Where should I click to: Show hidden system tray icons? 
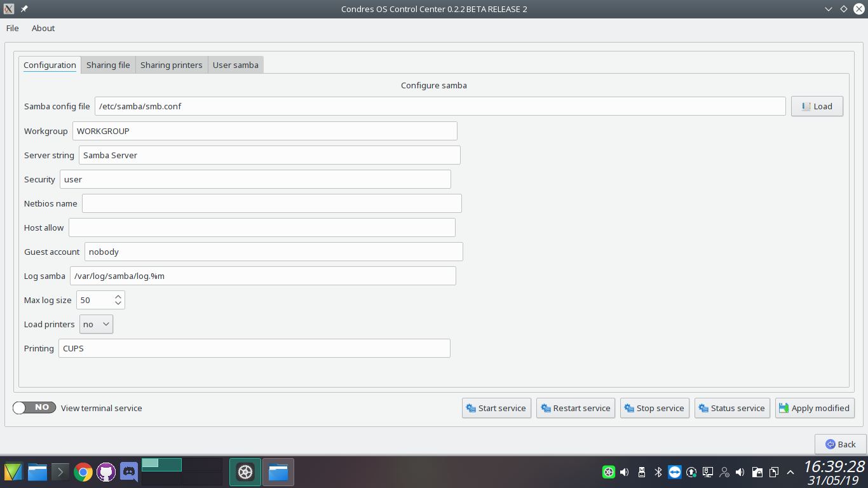coord(790,472)
